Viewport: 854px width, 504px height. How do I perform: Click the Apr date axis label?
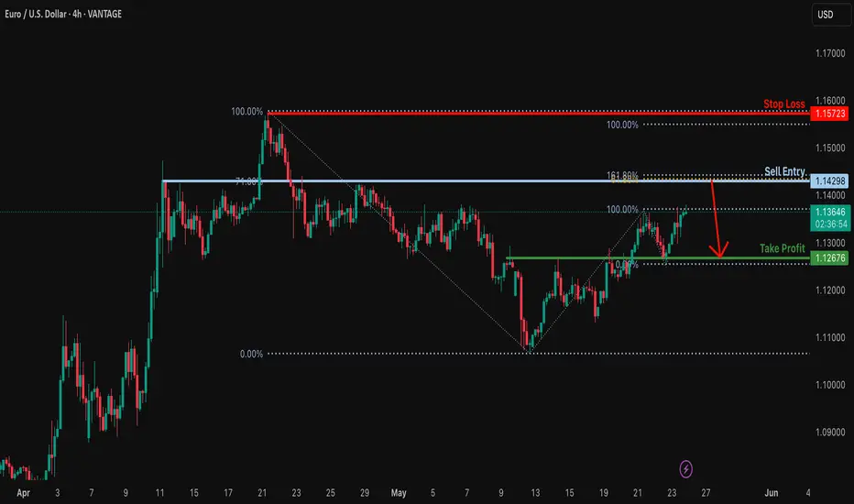point(23,493)
